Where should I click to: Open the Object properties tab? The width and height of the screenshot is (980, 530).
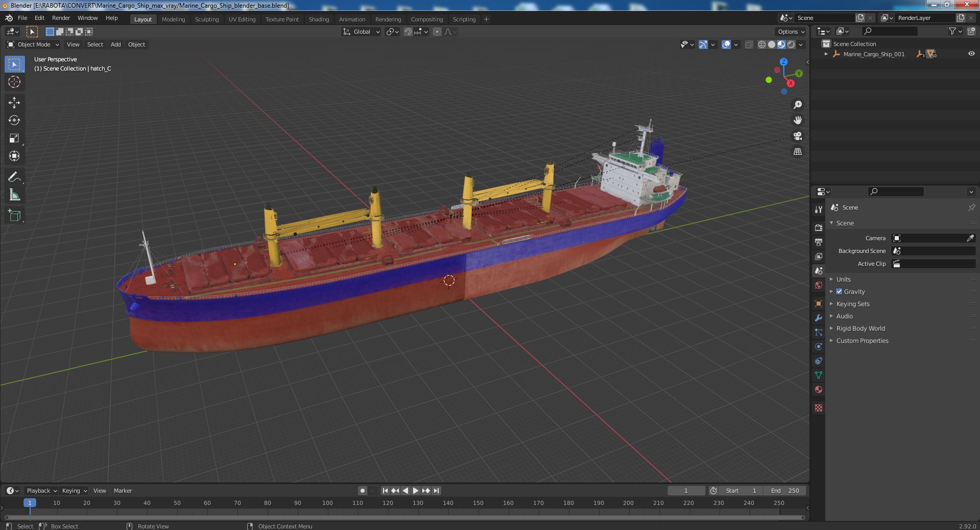coord(819,304)
